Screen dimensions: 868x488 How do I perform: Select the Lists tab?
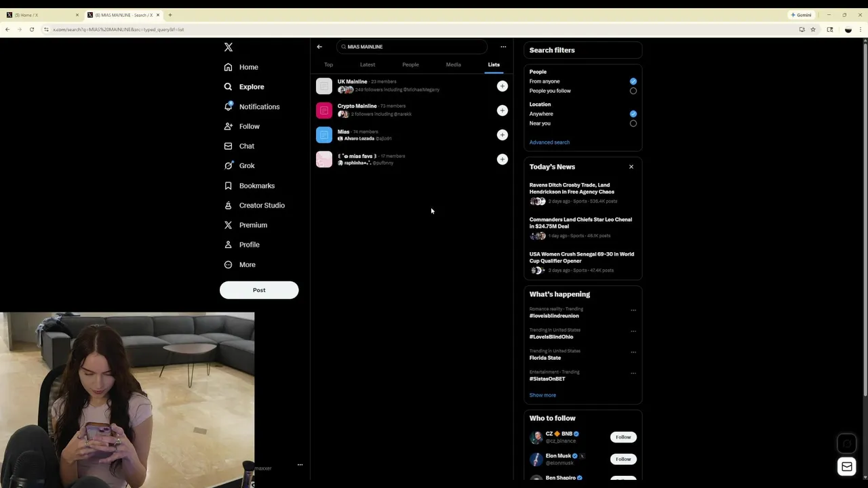(x=494, y=64)
